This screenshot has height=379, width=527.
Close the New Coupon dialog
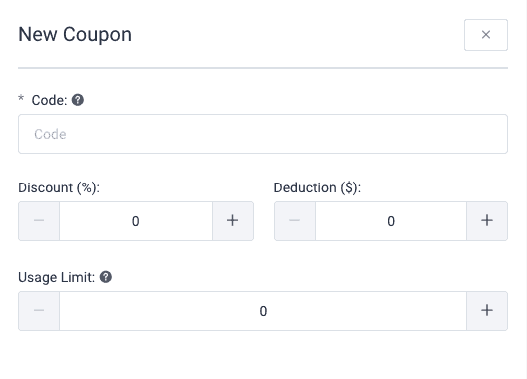pyautogui.click(x=486, y=35)
